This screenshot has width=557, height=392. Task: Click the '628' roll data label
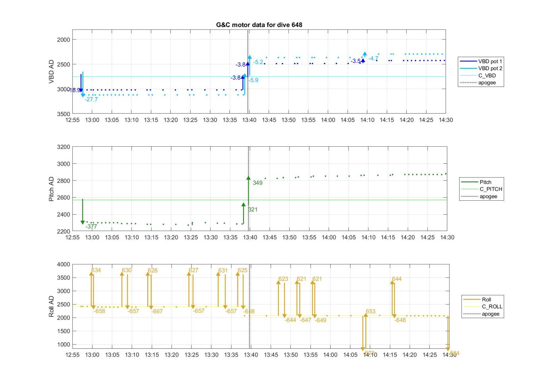(152, 271)
